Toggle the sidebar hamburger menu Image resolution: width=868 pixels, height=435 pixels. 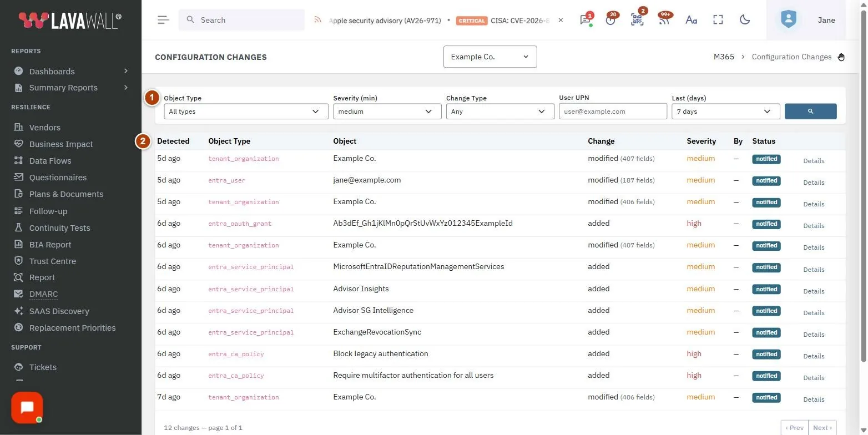tap(163, 20)
